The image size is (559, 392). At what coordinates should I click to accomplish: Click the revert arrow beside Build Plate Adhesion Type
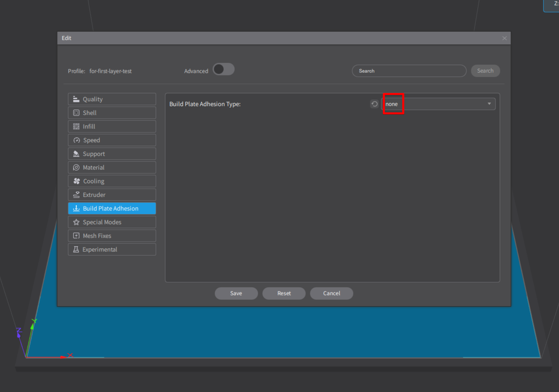tap(375, 104)
